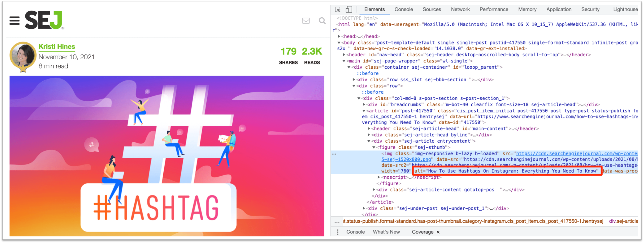Expand the head element node
Viewport: 644px width, 243px height.
[x=339, y=36]
